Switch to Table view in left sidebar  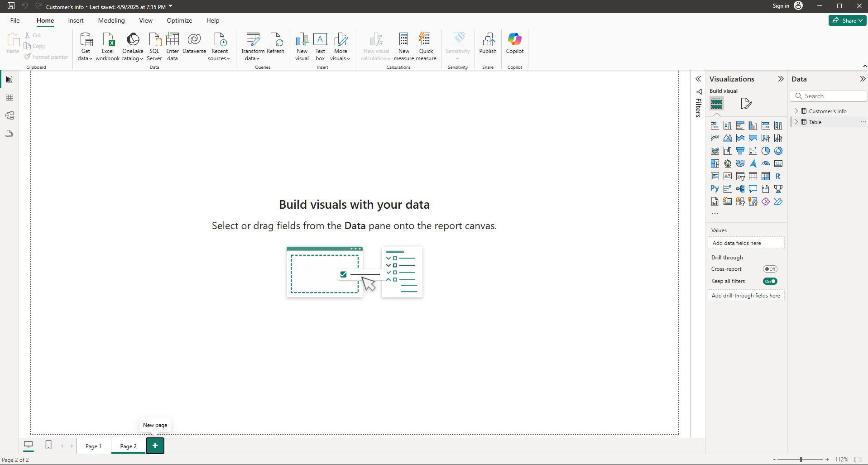(10, 97)
